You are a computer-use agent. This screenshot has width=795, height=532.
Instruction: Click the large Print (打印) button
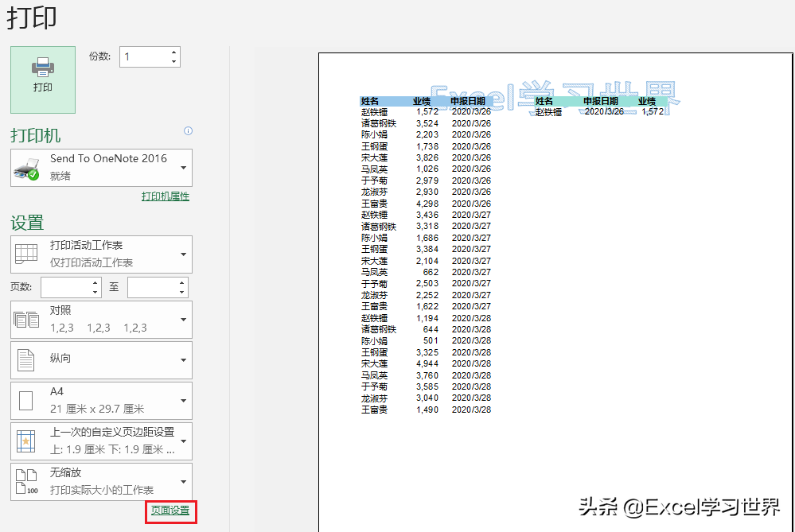coord(43,80)
